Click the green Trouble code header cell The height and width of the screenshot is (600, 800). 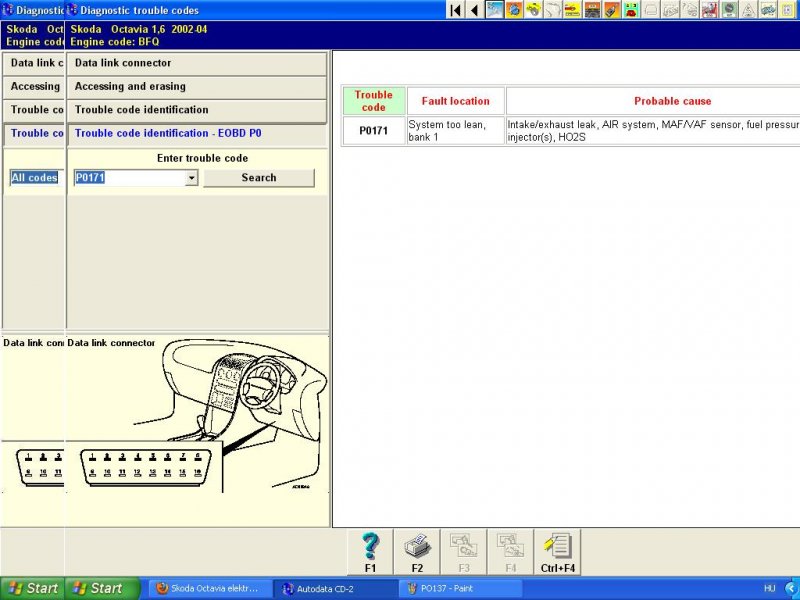[x=373, y=101]
